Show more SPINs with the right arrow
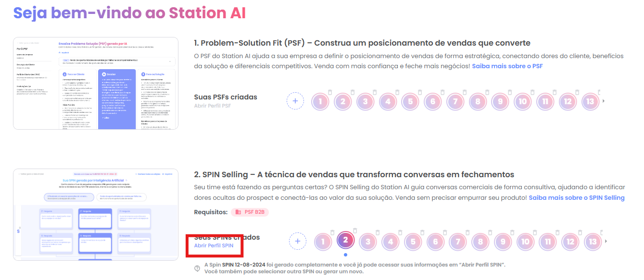The image size is (644, 280). [606, 241]
